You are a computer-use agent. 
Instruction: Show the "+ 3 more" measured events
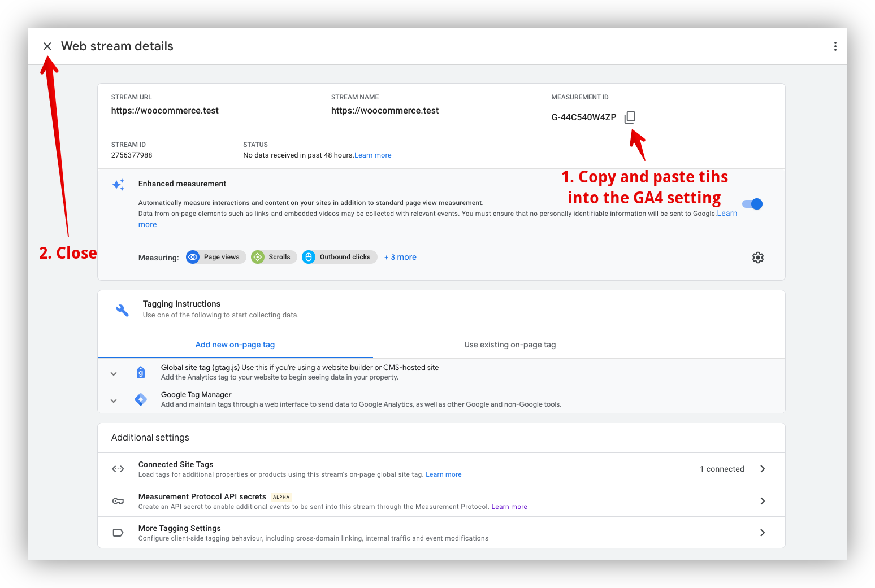(x=400, y=257)
